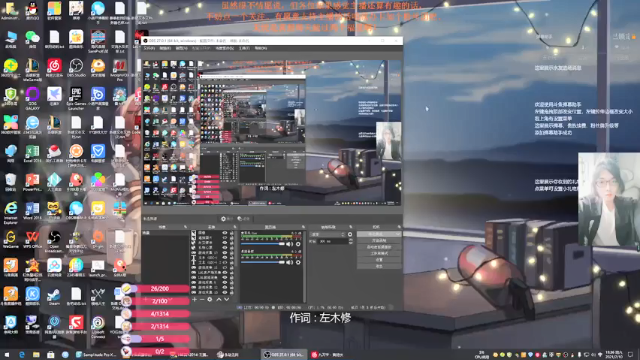This screenshot has height=360, width=640.
Task: Open the Word 2016 desktop shortcut
Action: [32, 211]
